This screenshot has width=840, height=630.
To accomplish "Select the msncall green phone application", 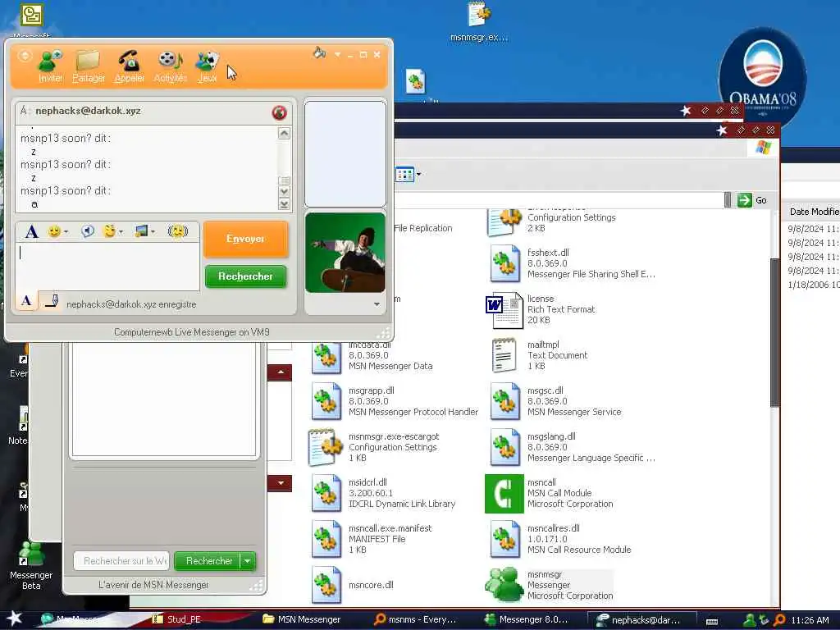I will 504,493.
